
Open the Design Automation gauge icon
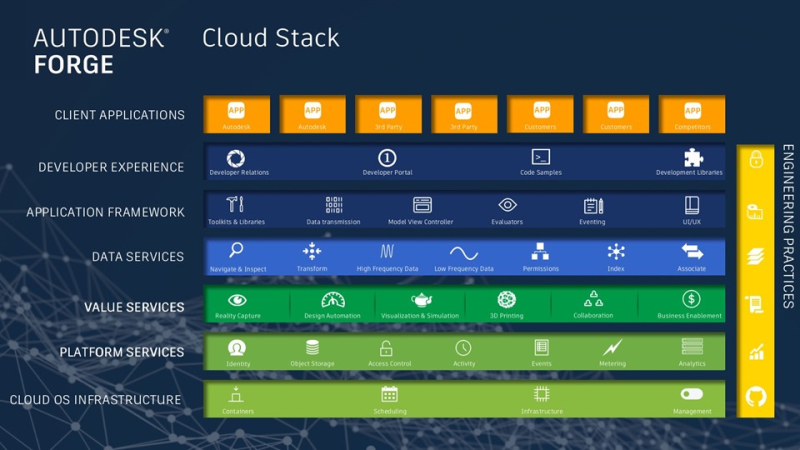pyautogui.click(x=333, y=300)
